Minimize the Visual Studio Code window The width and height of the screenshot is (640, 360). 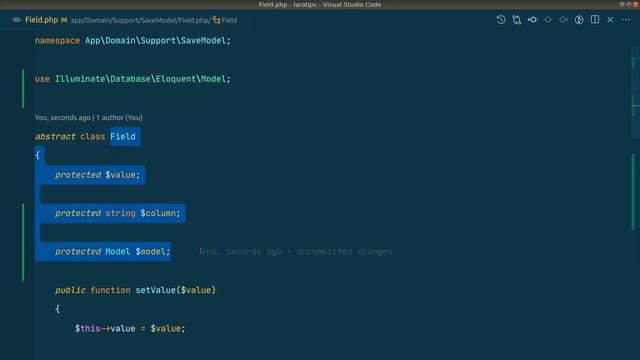pyautogui.click(x=622, y=4)
